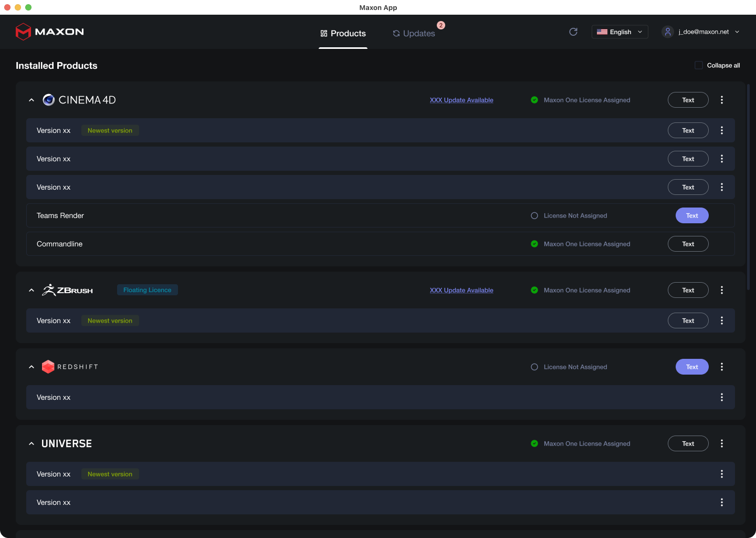This screenshot has height=538, width=756.
Task: Click the Updates notification badge
Action: click(x=441, y=25)
